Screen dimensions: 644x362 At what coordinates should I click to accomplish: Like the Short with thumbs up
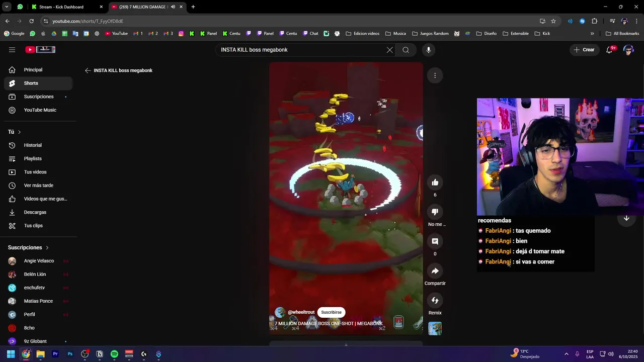tap(435, 183)
